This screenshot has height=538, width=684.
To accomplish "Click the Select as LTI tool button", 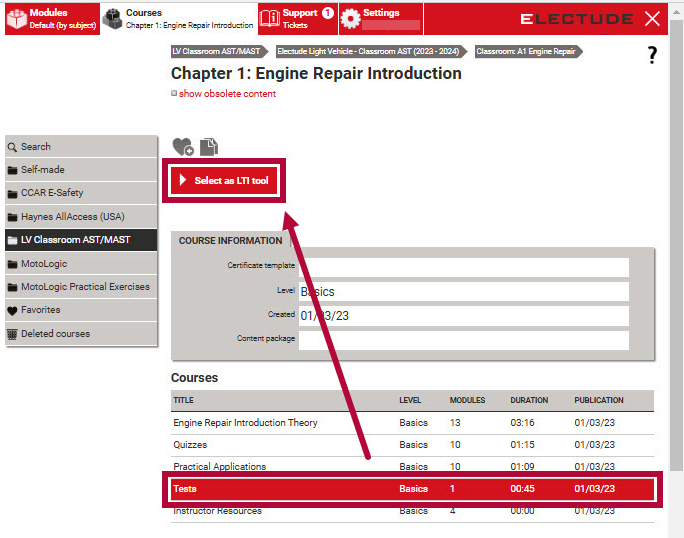I will coord(224,181).
